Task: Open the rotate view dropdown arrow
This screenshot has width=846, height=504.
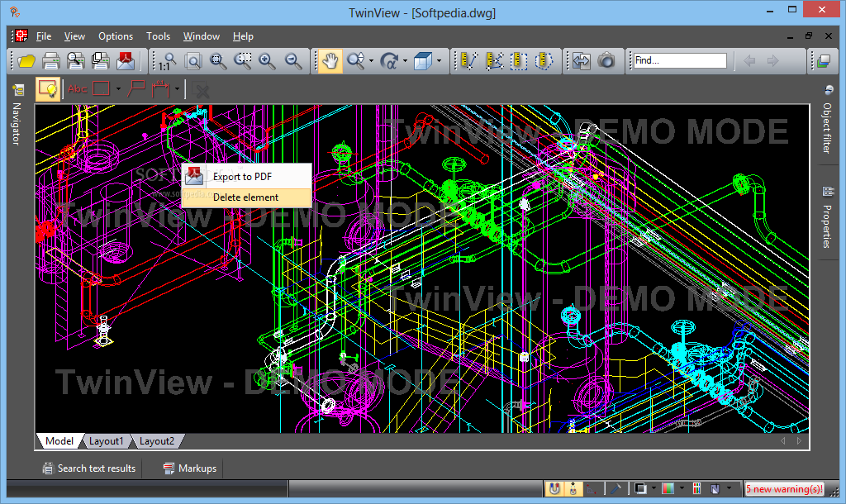Action: (x=405, y=61)
